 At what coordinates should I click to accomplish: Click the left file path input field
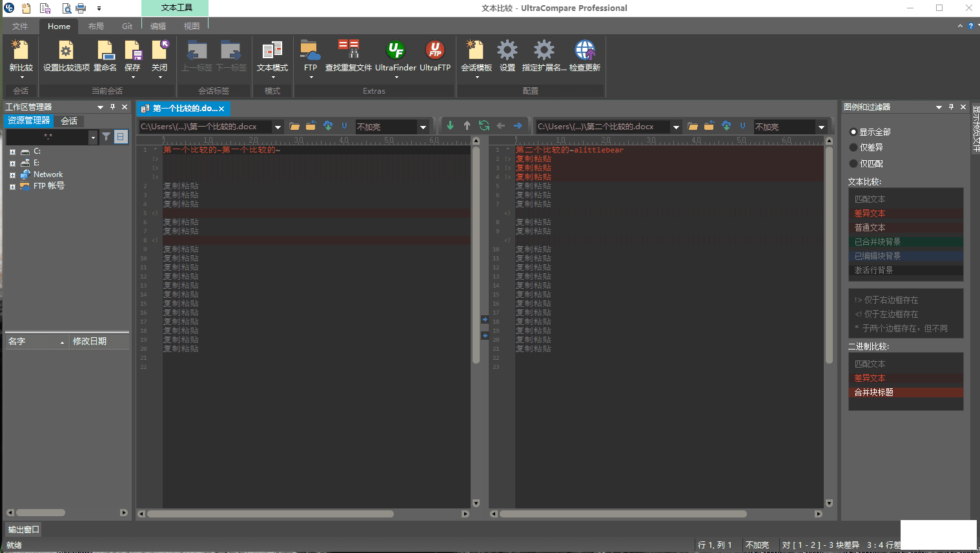(205, 127)
